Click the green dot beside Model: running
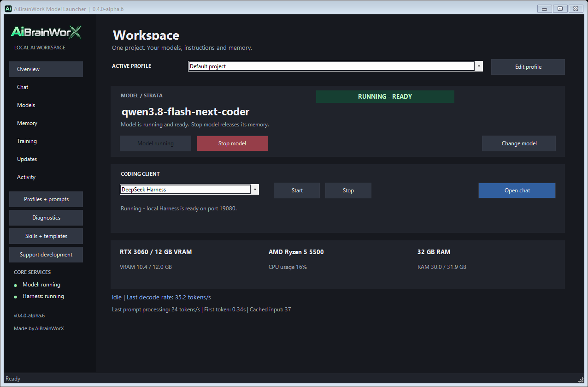 (16, 286)
